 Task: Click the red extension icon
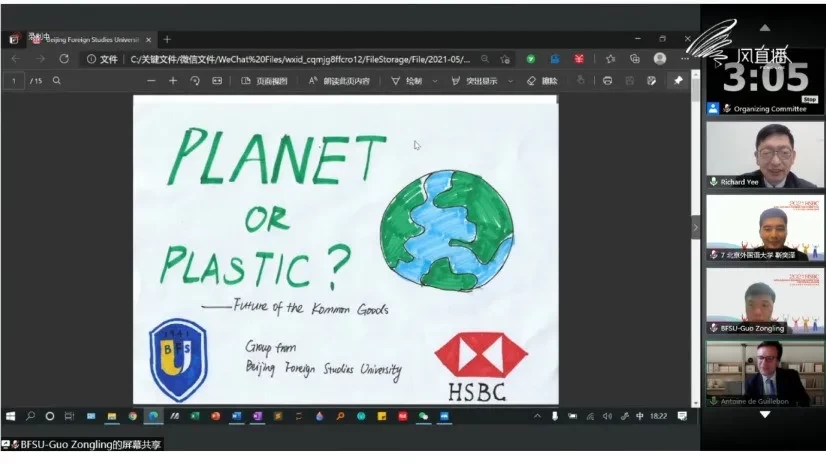pos(579,59)
